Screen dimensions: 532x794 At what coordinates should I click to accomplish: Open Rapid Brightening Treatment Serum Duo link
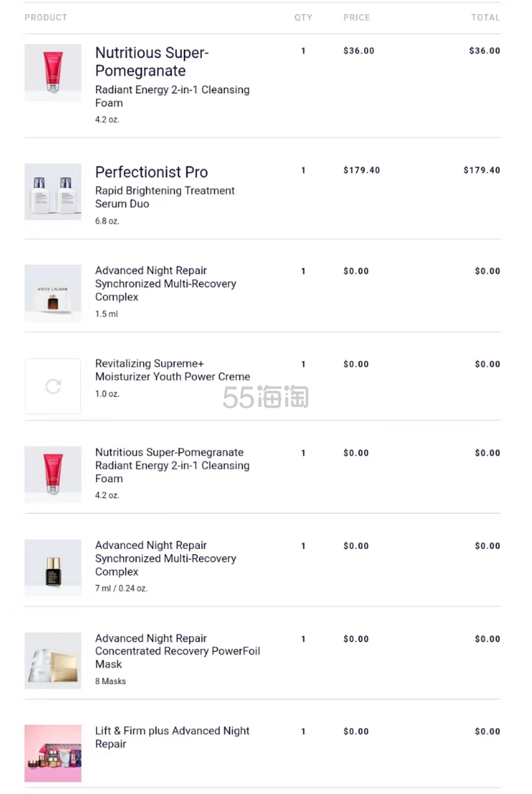point(165,197)
